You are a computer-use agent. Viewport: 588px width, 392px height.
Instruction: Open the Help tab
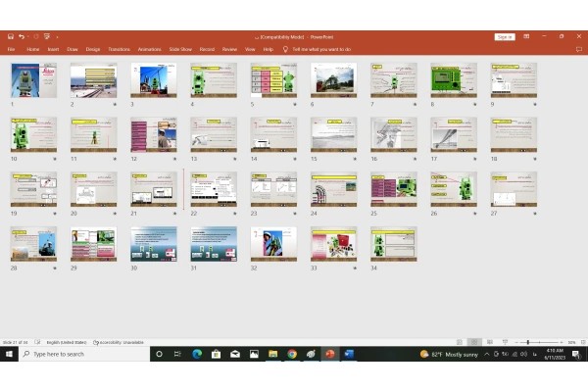(269, 49)
